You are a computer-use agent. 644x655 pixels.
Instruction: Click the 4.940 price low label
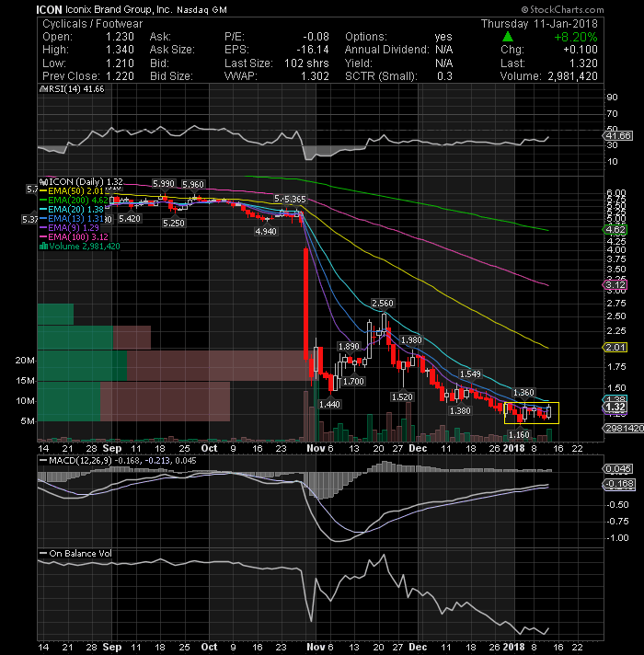[266, 232]
